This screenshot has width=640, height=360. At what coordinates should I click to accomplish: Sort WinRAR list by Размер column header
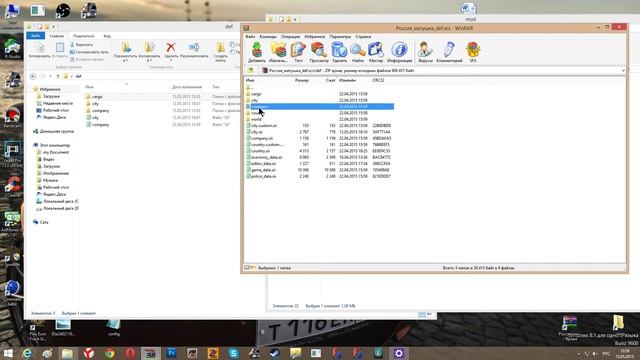click(x=302, y=80)
